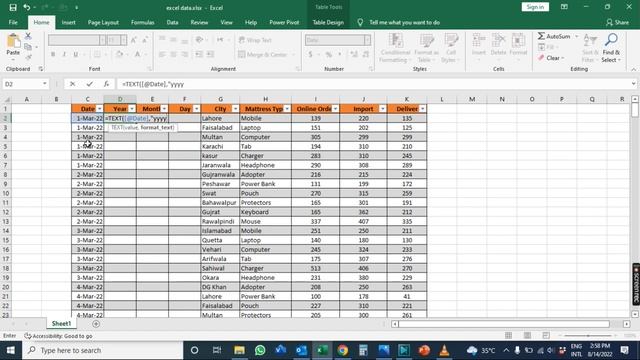This screenshot has height=360, width=640.
Task: Adjust the zoom slider in status bar
Action: point(588,336)
